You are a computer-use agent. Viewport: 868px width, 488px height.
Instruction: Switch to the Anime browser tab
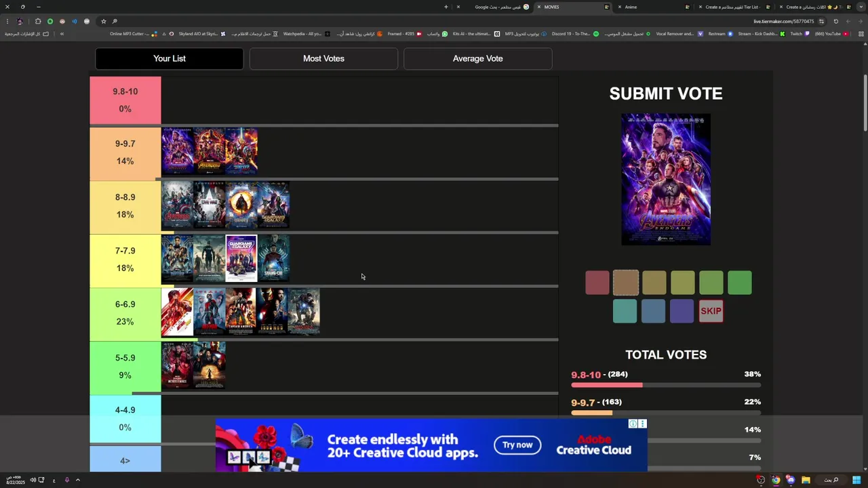tap(654, 7)
